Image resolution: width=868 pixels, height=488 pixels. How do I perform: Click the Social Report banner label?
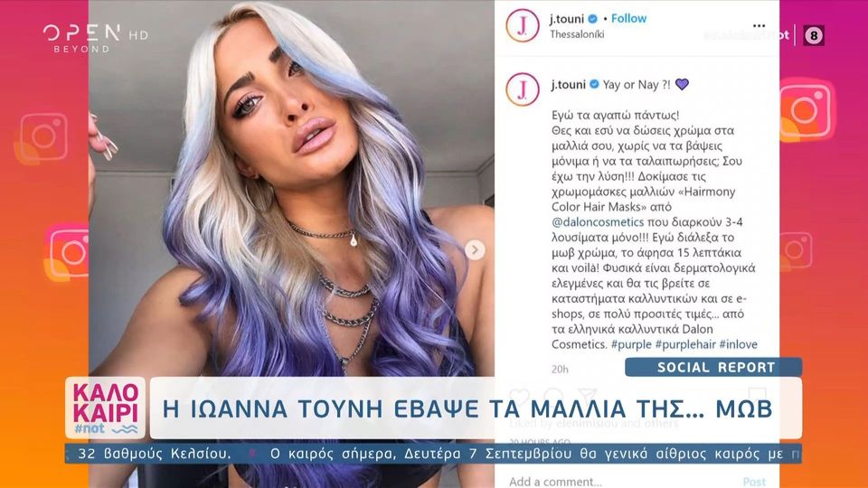713,368
